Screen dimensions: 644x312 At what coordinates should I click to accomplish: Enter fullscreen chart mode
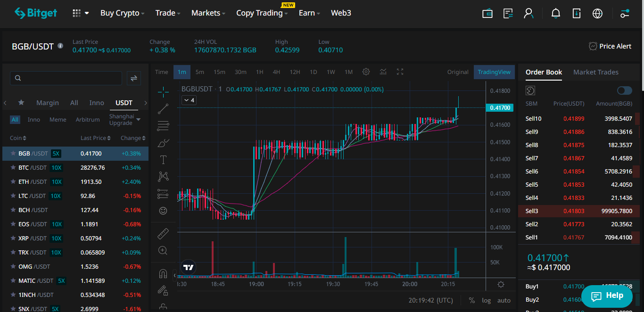tap(400, 72)
